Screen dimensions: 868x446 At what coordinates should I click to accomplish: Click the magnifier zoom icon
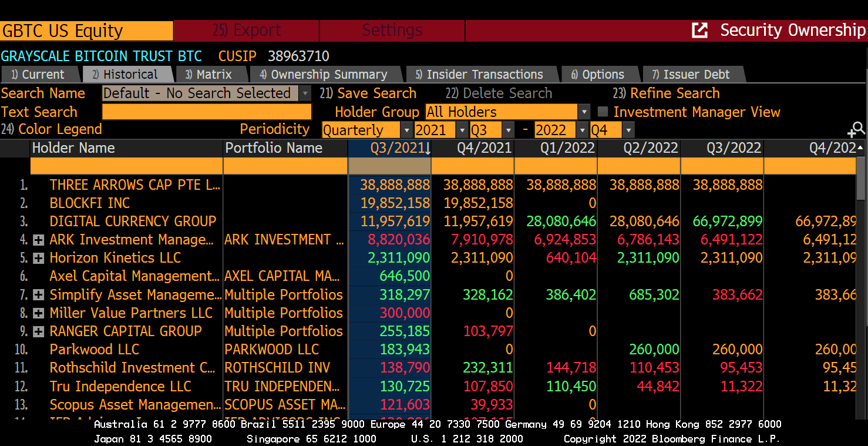(856, 130)
